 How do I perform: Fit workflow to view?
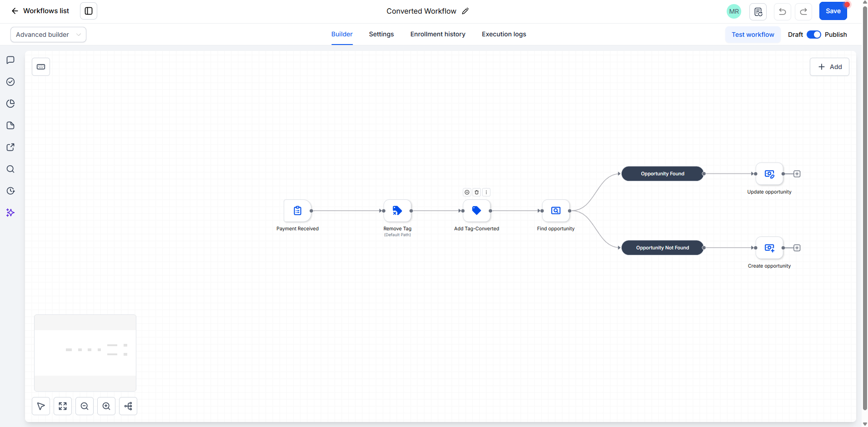[x=63, y=406]
